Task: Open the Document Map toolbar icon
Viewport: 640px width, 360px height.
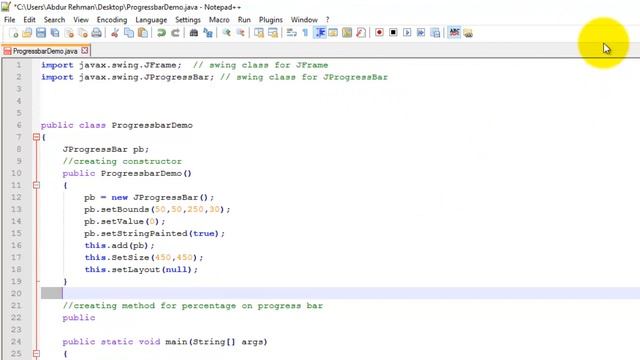Action: [347, 33]
